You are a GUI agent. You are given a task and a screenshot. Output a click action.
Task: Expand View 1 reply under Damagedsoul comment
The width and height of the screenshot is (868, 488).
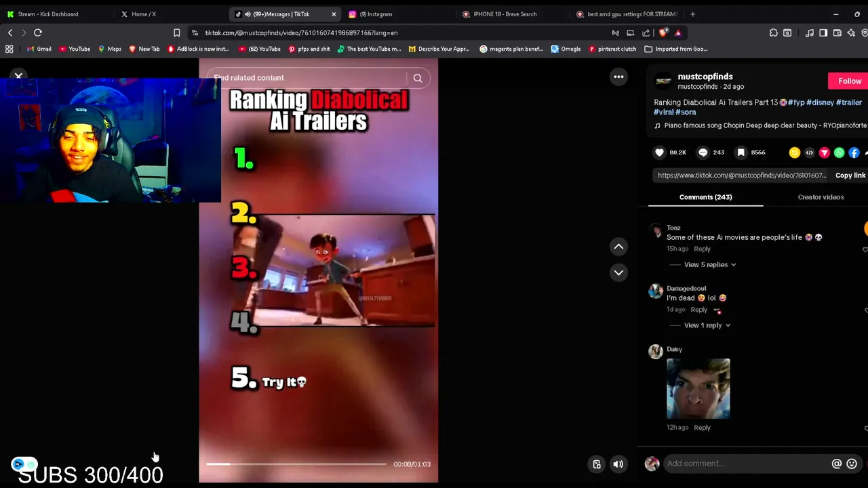click(707, 325)
